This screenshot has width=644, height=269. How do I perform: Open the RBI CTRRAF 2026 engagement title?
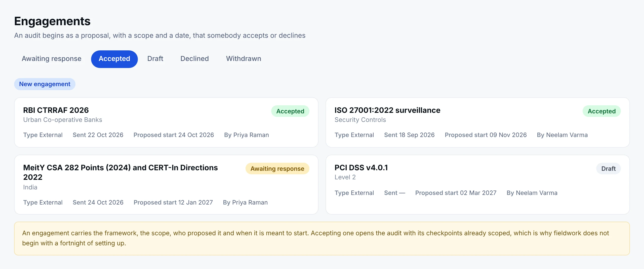(56, 110)
